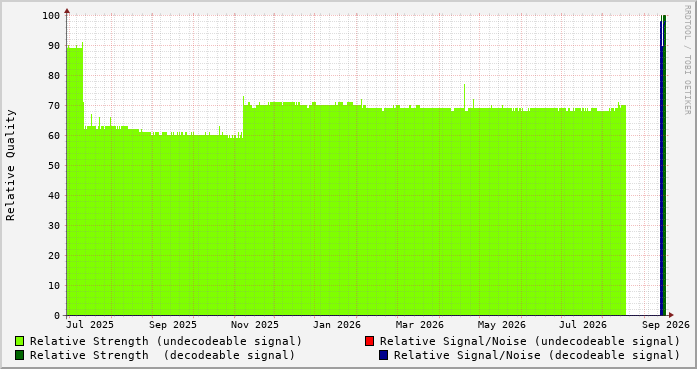
Task: Click the blue decodeable Signal/Noise swatch
Action: pos(384,355)
